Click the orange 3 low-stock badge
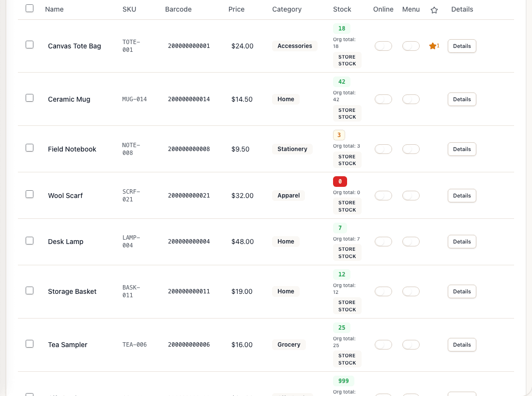The image size is (532, 396). [x=339, y=135]
